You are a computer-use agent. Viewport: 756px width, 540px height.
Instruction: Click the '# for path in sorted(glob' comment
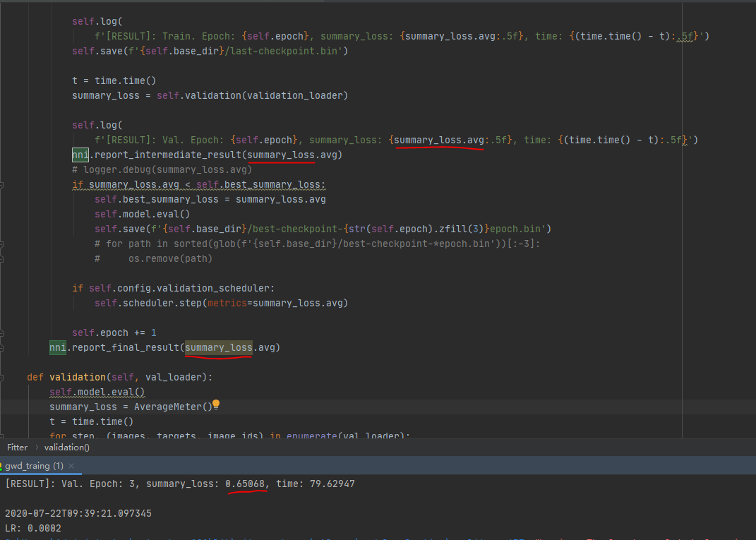tap(317, 244)
